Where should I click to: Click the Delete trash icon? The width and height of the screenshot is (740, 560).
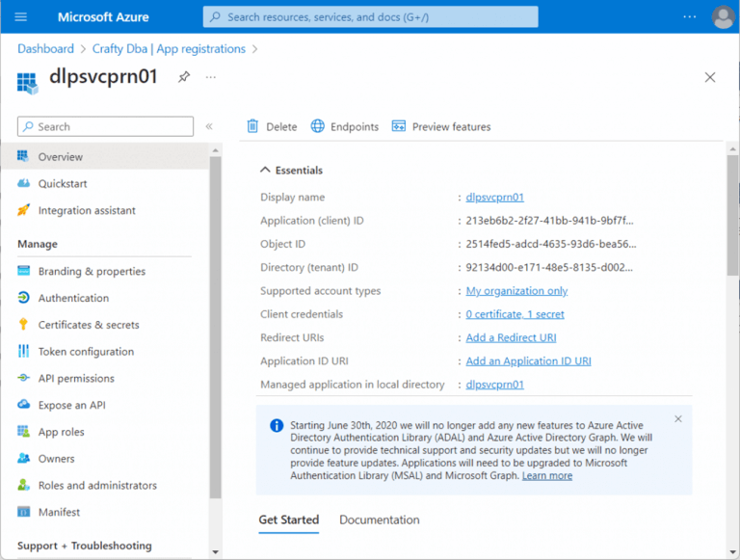[253, 126]
